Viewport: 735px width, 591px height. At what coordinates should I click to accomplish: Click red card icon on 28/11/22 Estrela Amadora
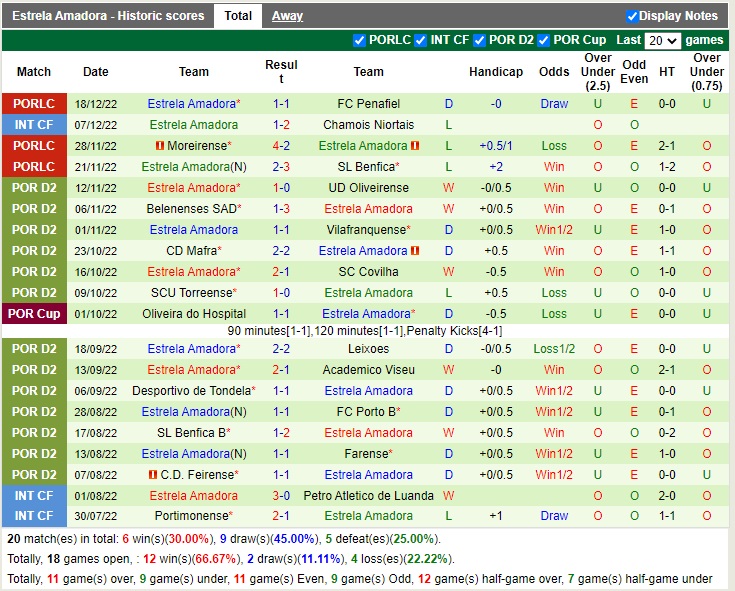tap(415, 146)
